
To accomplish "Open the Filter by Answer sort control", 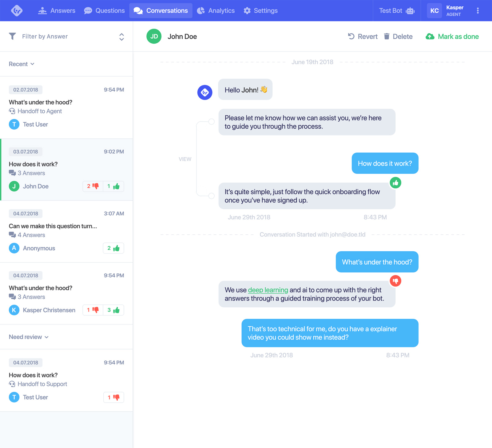I will click(x=122, y=36).
